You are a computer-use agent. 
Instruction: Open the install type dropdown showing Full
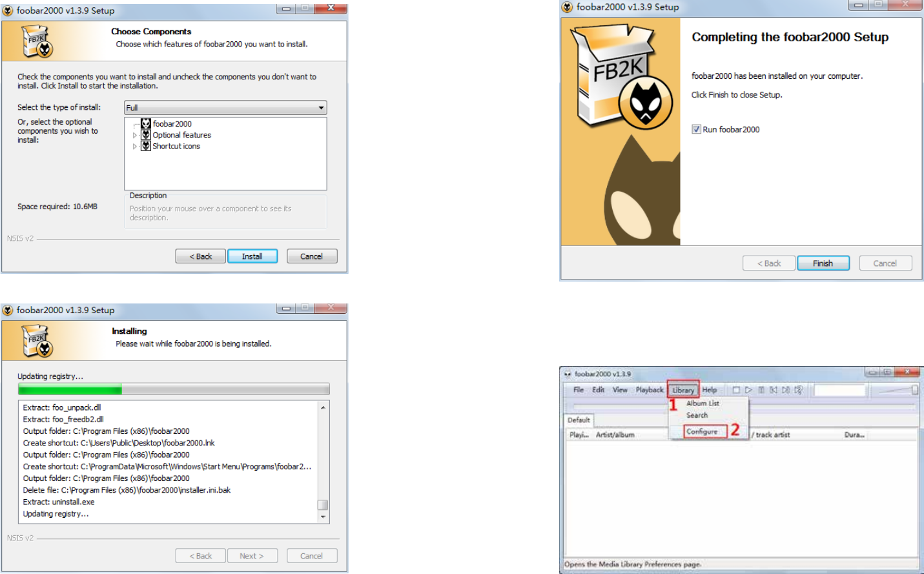pos(225,108)
